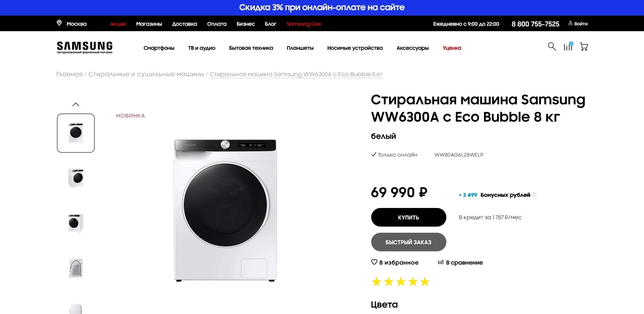Click the КУПИТЬ button
Viewport: 644px width, 314px height.
point(408,217)
